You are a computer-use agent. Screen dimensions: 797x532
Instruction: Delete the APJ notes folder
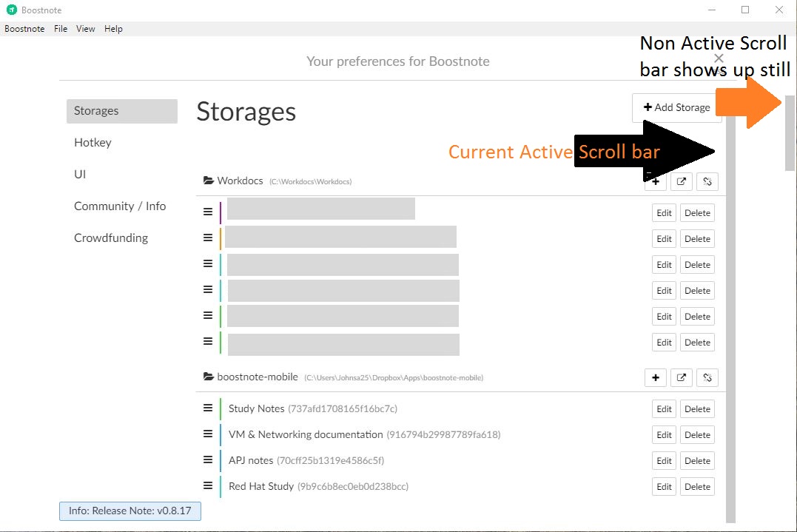coord(697,461)
